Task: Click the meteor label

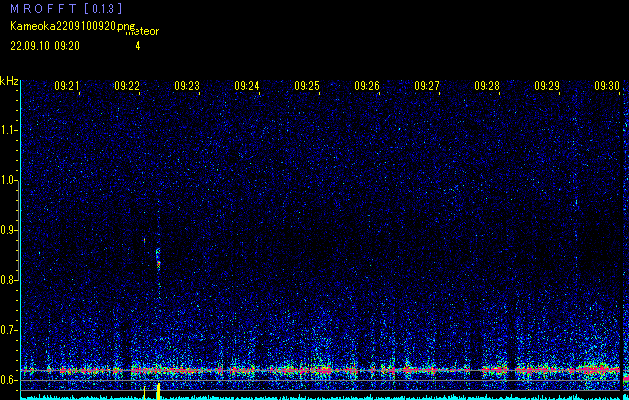Action: coord(142,31)
